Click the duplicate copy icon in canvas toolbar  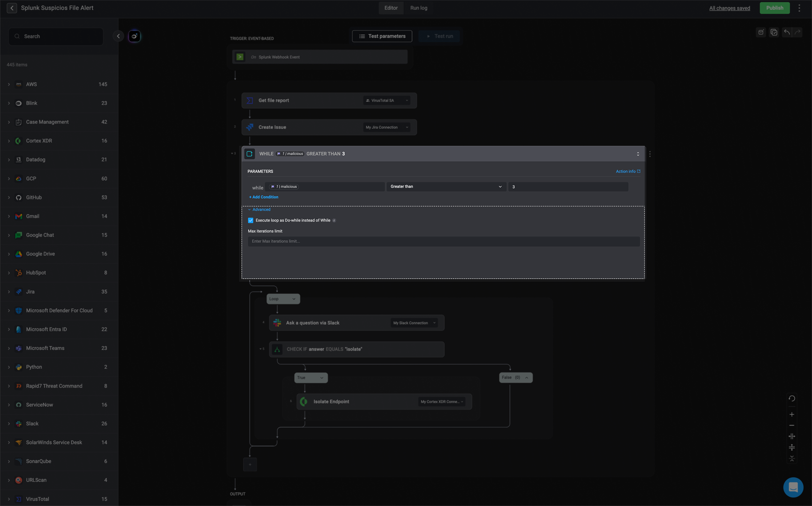[x=774, y=32]
